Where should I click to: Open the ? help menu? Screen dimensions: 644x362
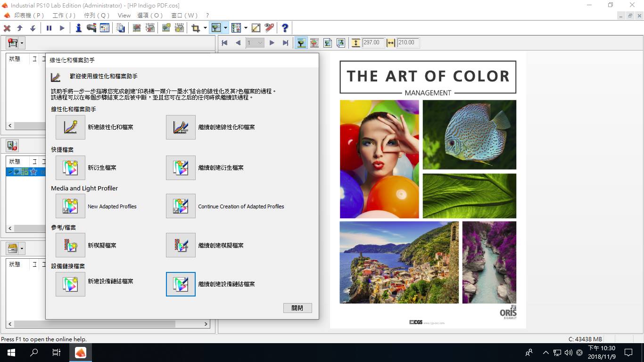click(207, 16)
